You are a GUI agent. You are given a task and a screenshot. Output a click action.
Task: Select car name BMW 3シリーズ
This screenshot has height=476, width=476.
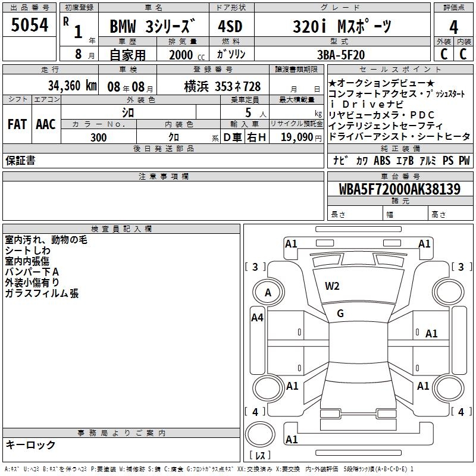coord(152,26)
